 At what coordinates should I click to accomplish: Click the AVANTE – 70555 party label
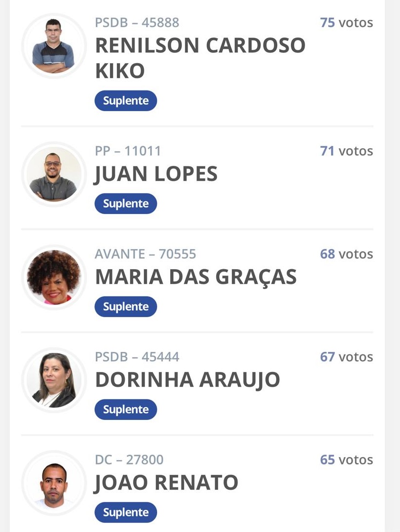tap(145, 254)
